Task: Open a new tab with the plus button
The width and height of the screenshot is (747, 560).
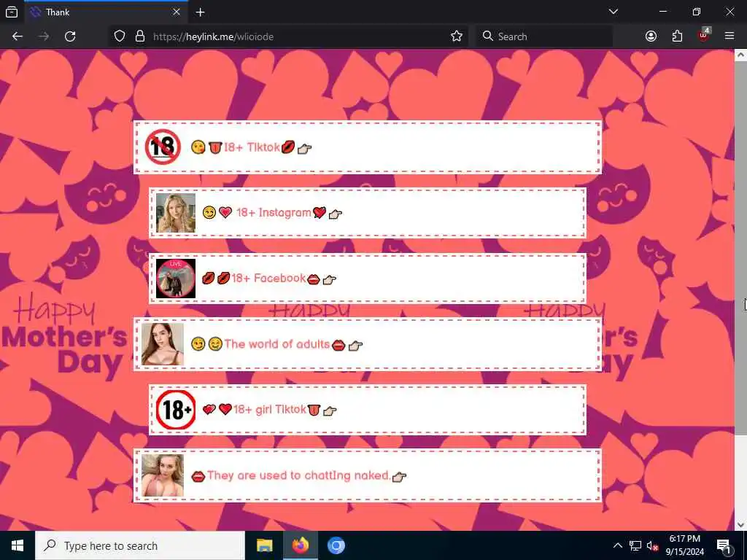Action: 200,12
